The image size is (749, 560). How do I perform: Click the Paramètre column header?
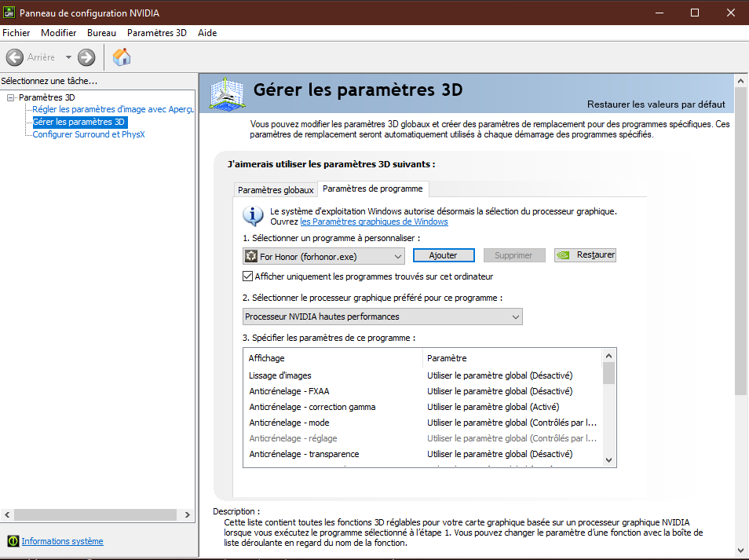pos(512,358)
